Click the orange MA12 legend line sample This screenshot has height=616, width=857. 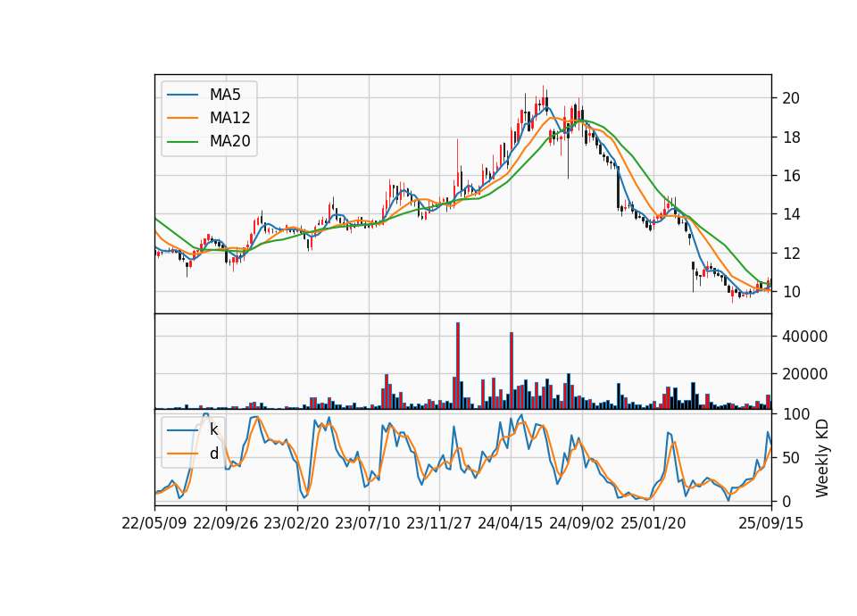[182, 118]
